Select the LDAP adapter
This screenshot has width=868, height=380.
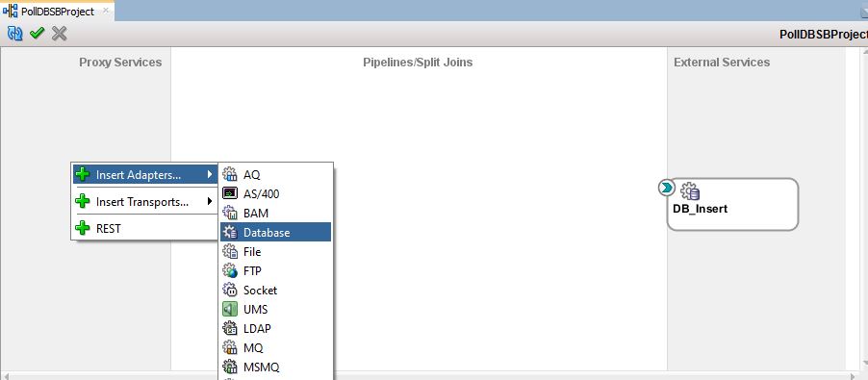click(275, 329)
